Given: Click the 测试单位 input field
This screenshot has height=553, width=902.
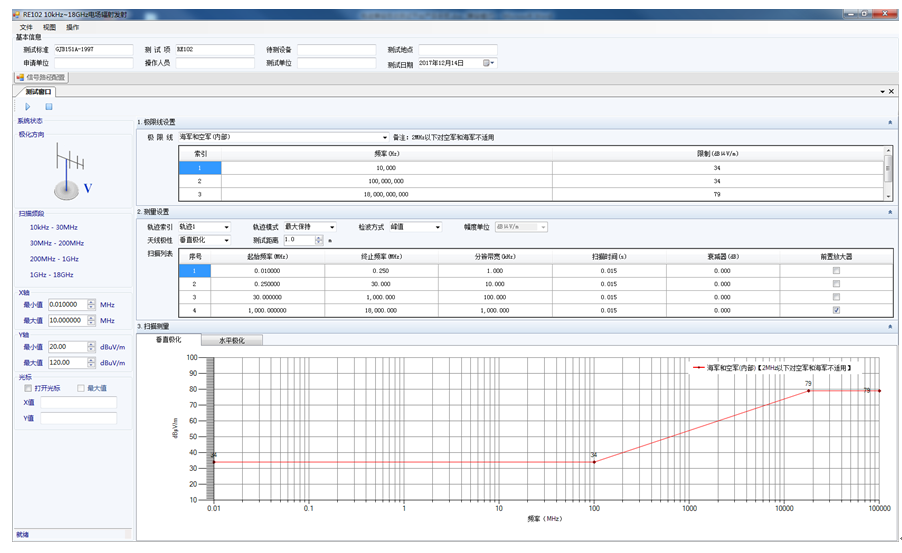Looking at the screenshot, I should click(x=337, y=63).
